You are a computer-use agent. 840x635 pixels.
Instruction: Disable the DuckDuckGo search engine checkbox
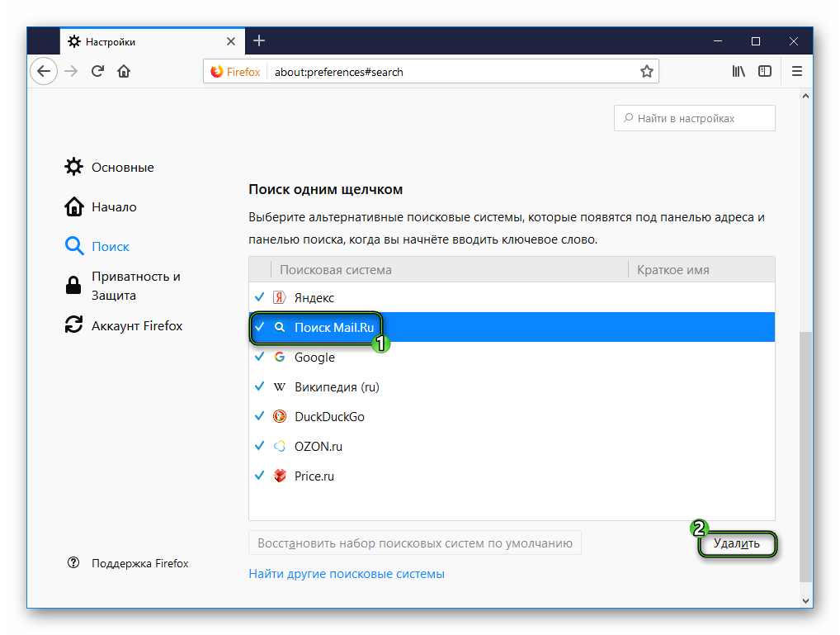259,416
